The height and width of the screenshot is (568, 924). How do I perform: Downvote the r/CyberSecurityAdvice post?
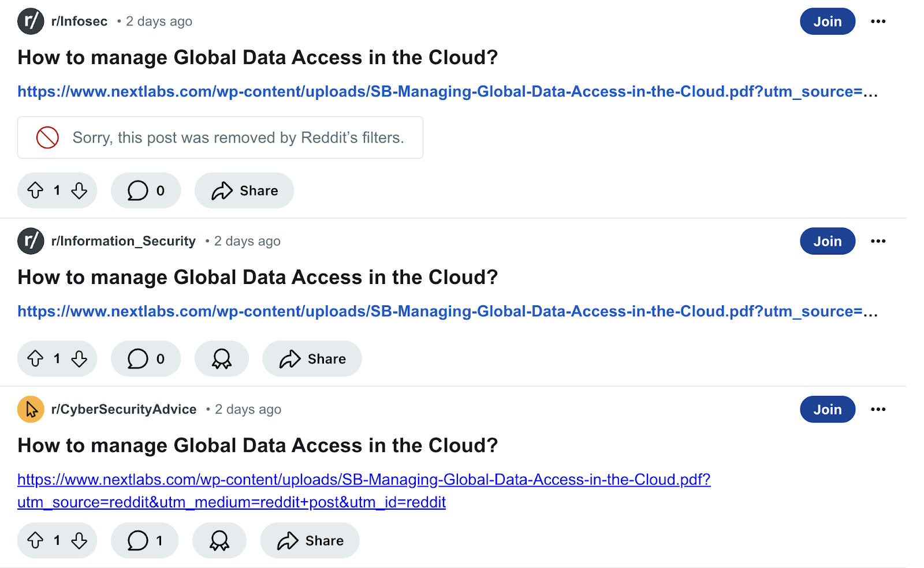(x=79, y=540)
